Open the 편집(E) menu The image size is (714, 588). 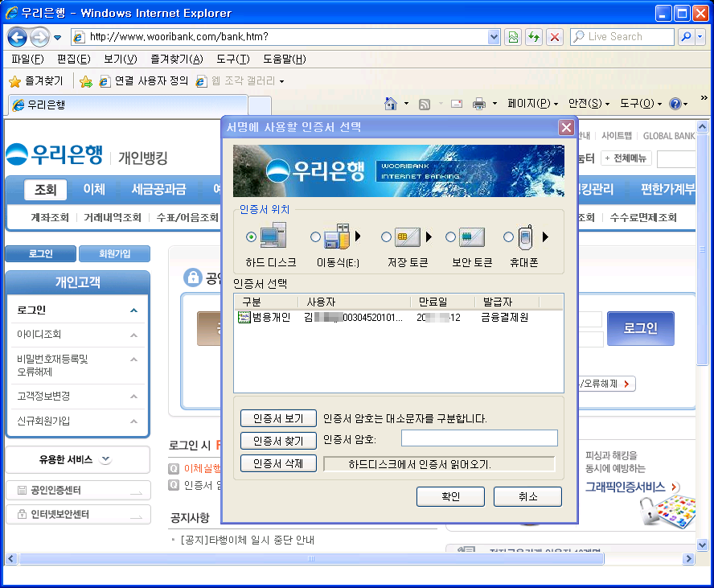click(74, 59)
